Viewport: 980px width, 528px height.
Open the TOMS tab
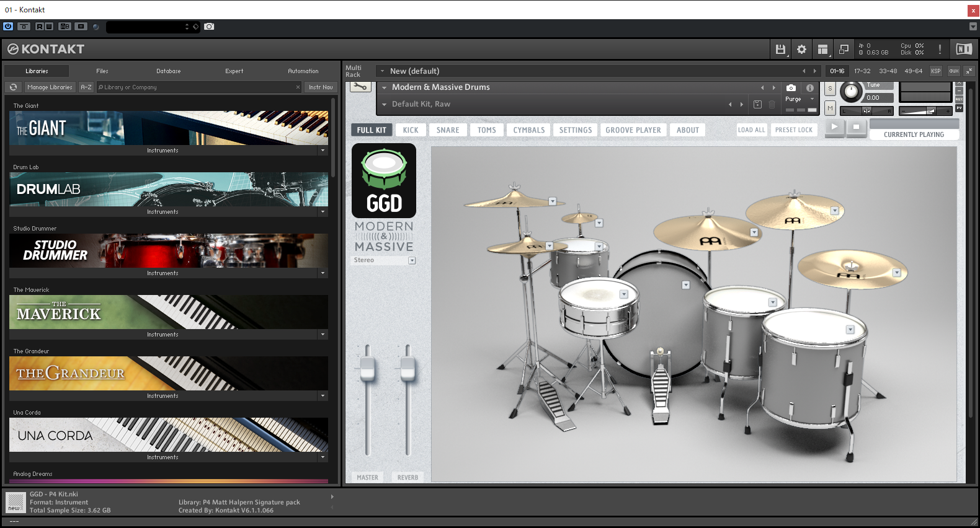tap(487, 130)
